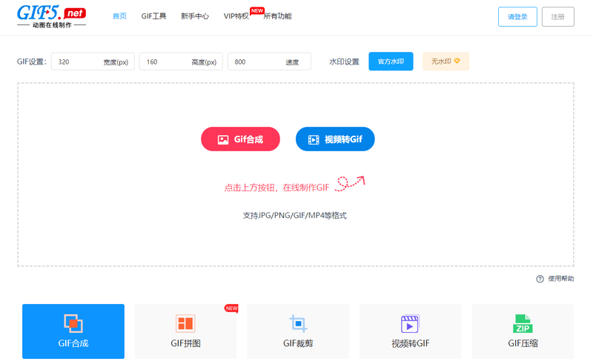Click the 注册 register button
Screen dimensions: 593x364
557,16
